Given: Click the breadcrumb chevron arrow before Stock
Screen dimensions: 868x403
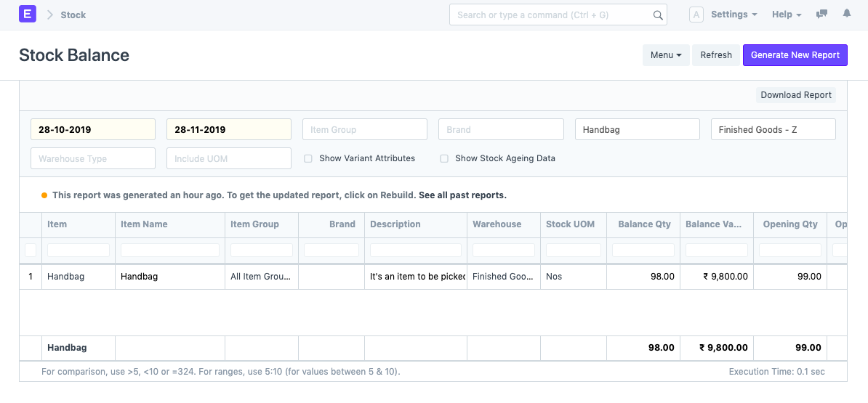Looking at the screenshot, I should pos(50,15).
